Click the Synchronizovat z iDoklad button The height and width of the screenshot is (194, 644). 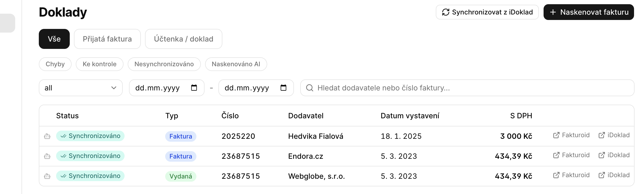[x=487, y=12]
